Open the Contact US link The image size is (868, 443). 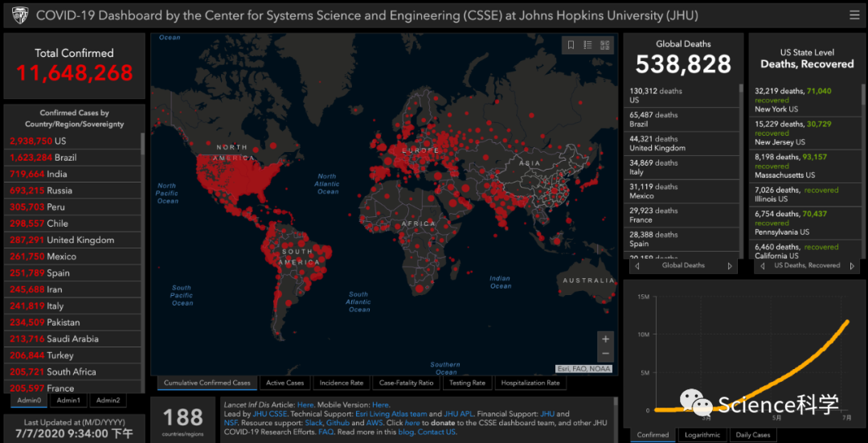tap(436, 432)
